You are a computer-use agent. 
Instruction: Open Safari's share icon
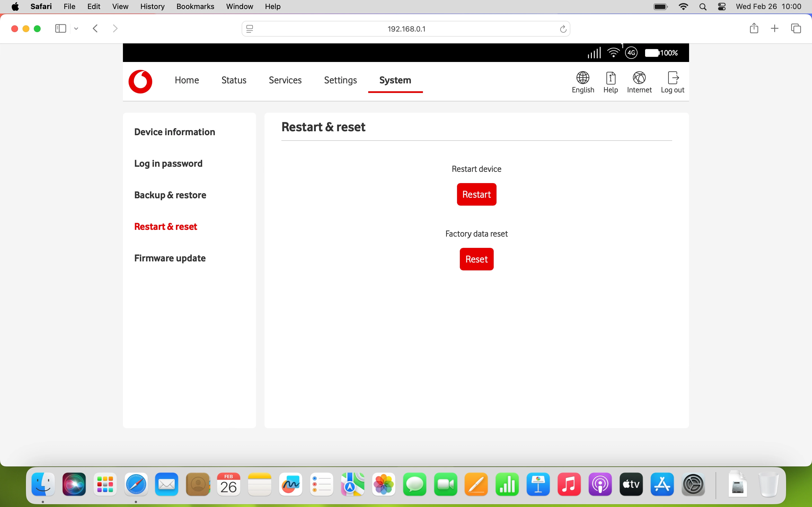[754, 28]
